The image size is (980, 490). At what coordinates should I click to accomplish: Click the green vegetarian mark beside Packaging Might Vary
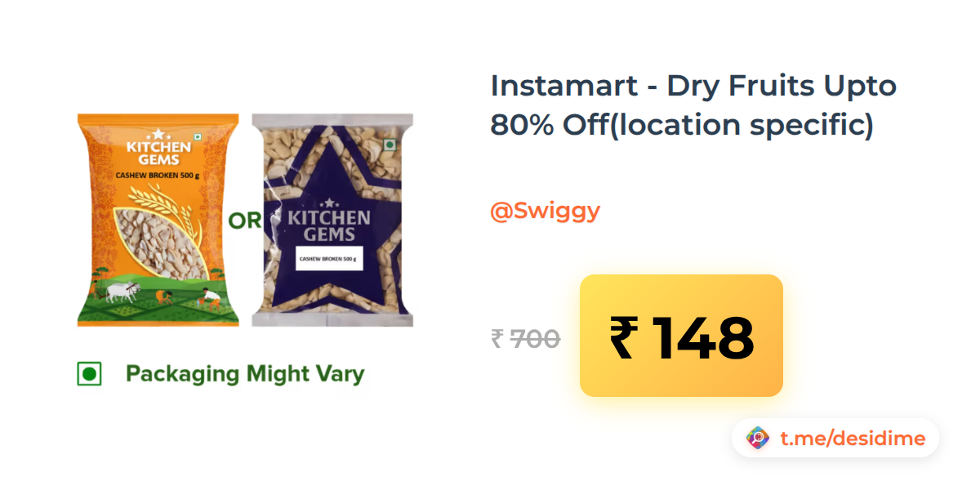pyautogui.click(x=89, y=375)
